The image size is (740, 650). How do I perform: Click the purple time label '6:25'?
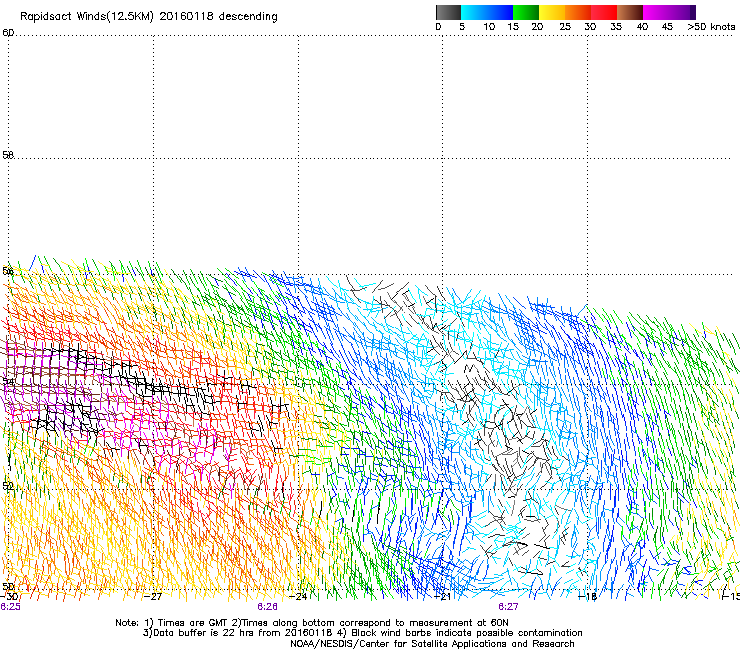pyautogui.click(x=10, y=607)
